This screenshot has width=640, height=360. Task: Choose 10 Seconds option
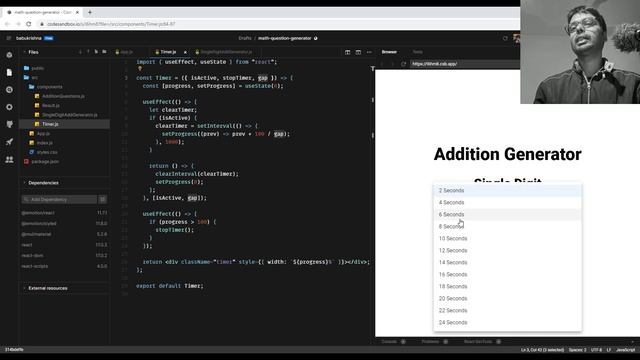point(507,238)
